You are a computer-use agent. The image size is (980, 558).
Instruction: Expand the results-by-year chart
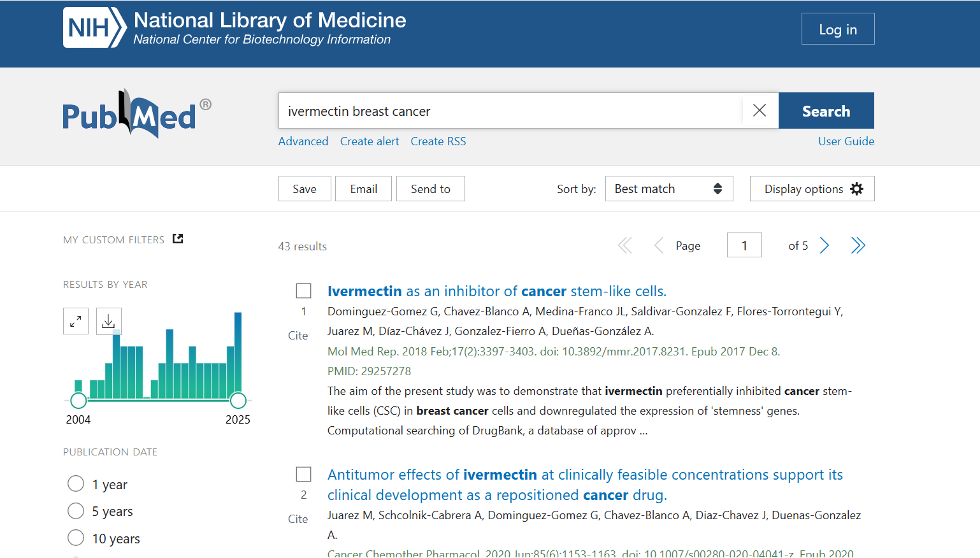coord(76,321)
